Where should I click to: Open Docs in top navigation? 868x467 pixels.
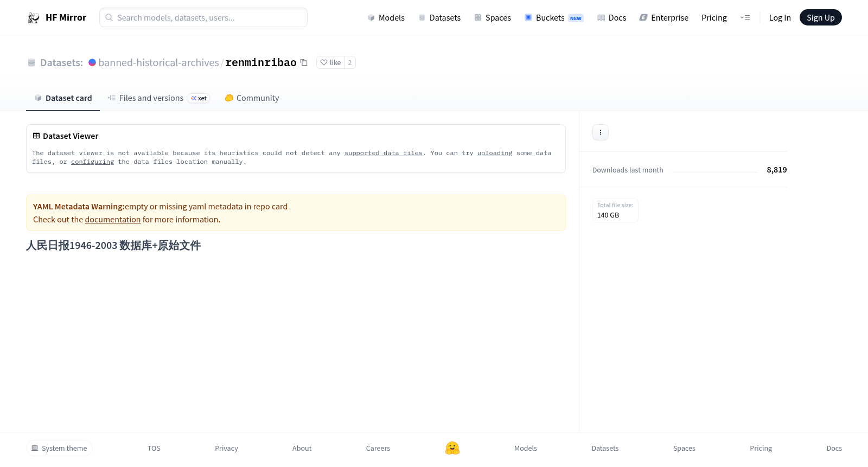point(611,18)
